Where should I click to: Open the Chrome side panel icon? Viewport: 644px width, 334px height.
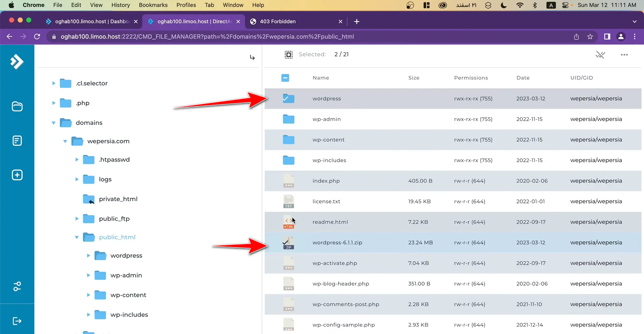click(x=607, y=37)
